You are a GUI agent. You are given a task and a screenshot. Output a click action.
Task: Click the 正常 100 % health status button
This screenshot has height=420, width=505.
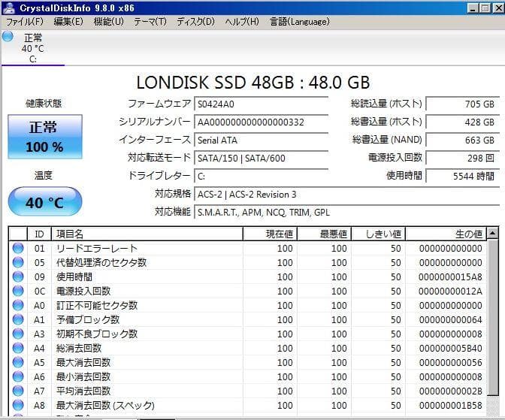click(45, 137)
